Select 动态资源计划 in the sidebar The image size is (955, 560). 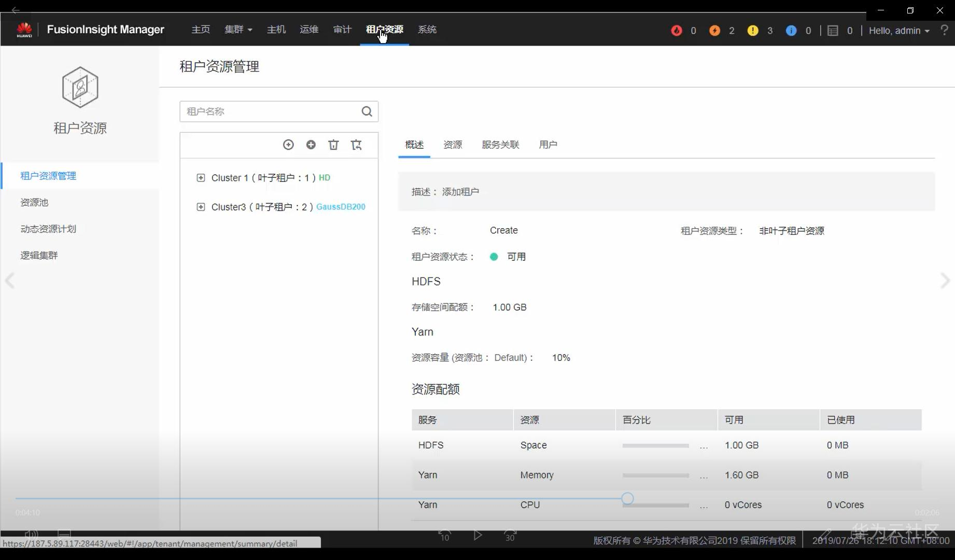pos(48,229)
